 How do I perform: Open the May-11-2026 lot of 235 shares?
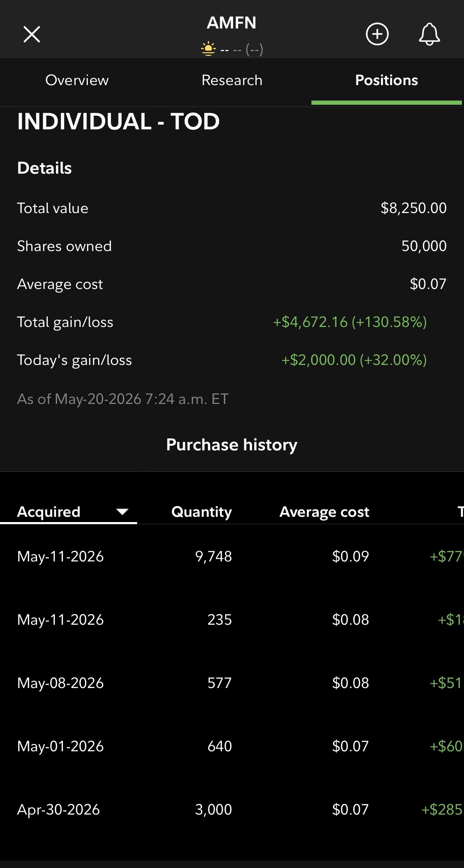[x=232, y=620]
